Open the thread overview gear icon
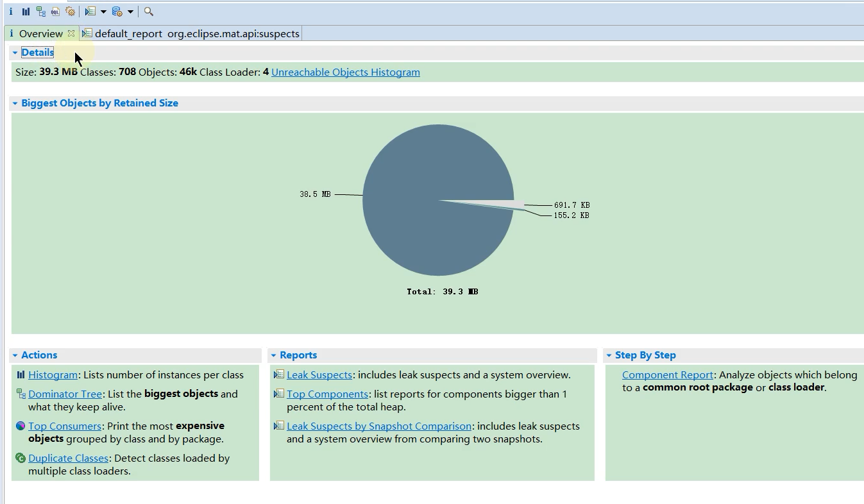The image size is (864, 504). coord(71,12)
